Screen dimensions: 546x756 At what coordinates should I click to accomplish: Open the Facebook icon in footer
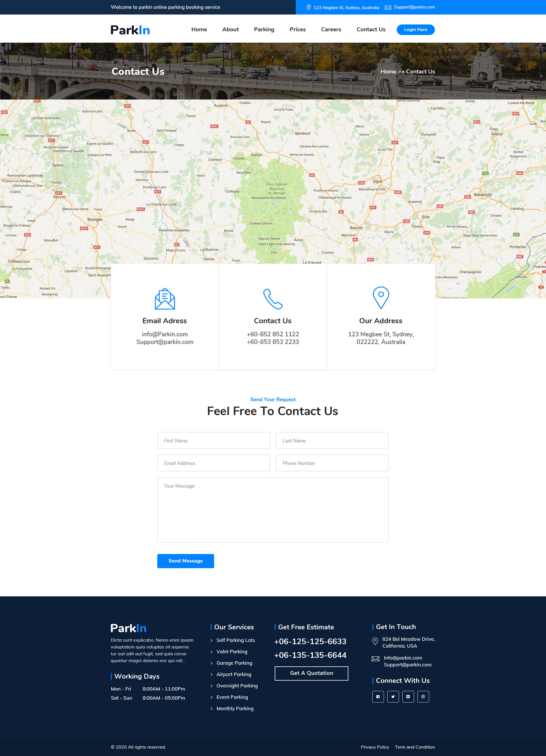coord(378,696)
